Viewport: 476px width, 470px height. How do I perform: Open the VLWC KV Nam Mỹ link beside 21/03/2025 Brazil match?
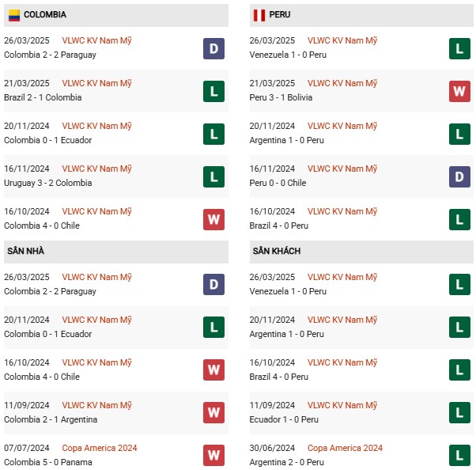(96, 83)
